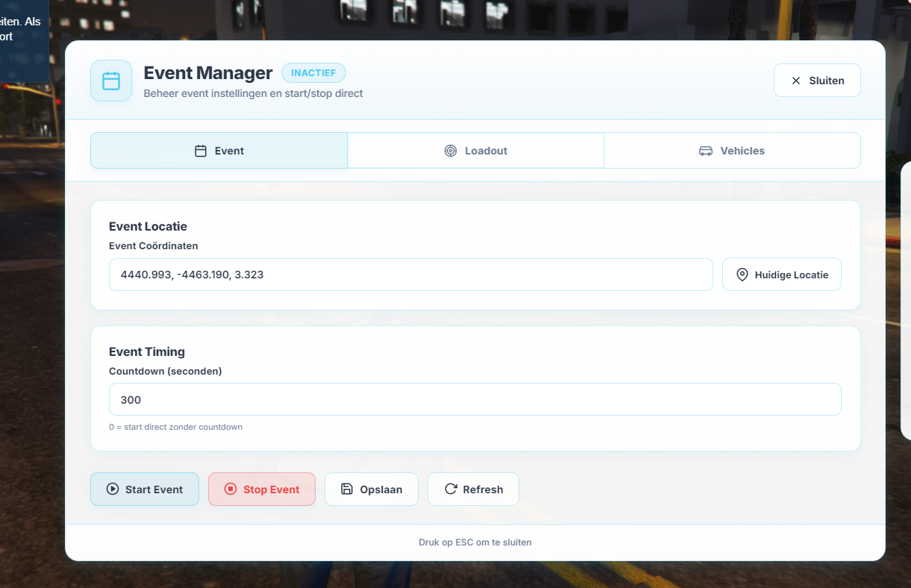Click the Event Manager title text
The height and width of the screenshot is (588, 911).
(208, 73)
